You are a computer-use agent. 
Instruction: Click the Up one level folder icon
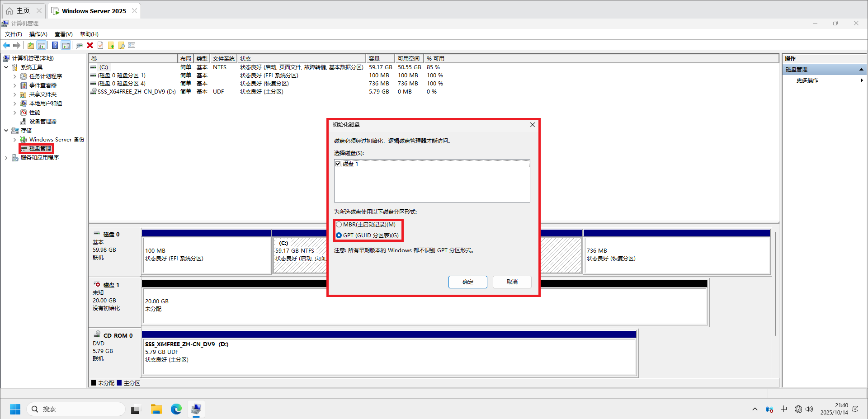click(x=31, y=45)
